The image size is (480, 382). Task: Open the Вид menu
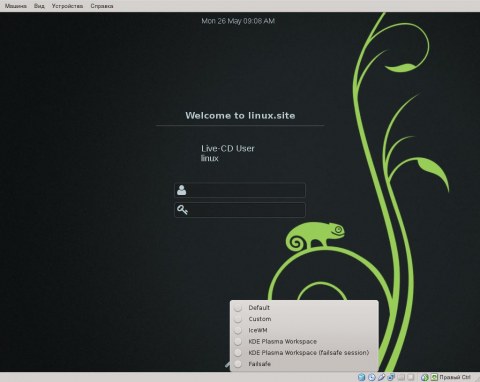click(x=39, y=6)
